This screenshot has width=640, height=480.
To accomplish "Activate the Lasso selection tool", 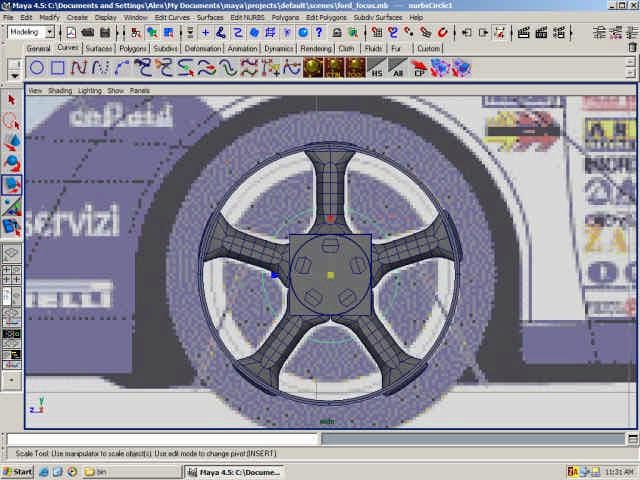I will tap(12, 120).
